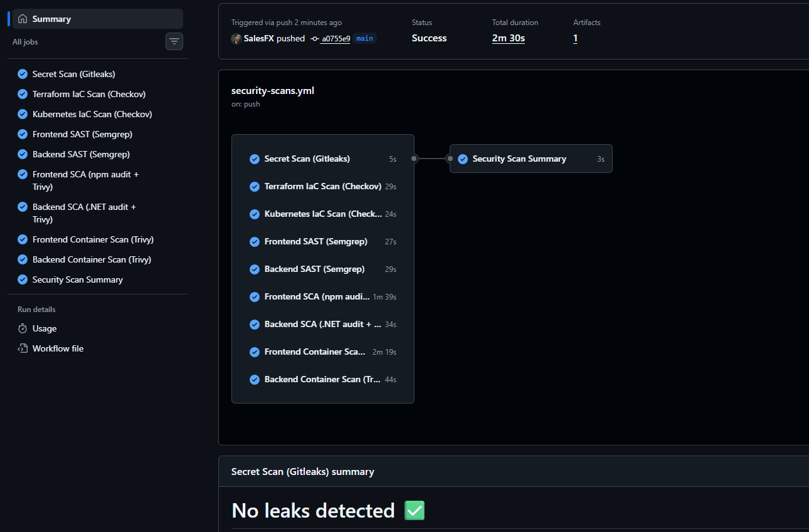Screen dimensions: 809x532
Task: Click success check icon beside sidebar Kubernetes IaC Scan
Action: 23,114
